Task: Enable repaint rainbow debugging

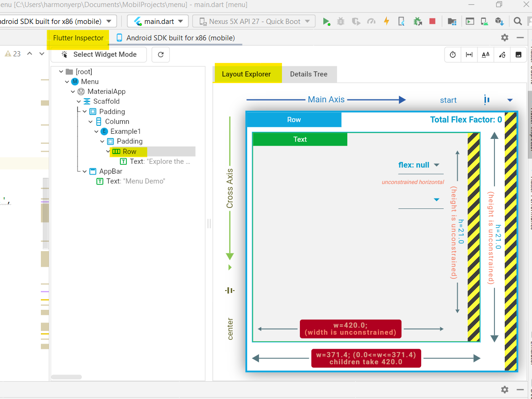Action: [x=502, y=54]
